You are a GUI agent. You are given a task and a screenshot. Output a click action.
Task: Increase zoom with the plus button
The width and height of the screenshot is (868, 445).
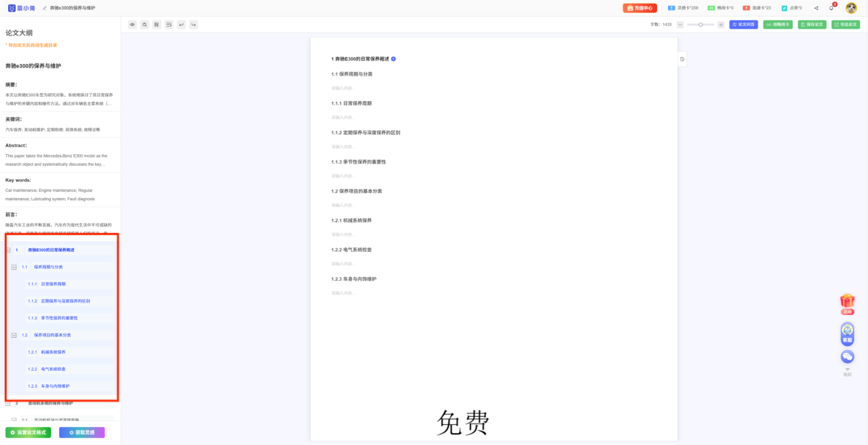(x=721, y=24)
